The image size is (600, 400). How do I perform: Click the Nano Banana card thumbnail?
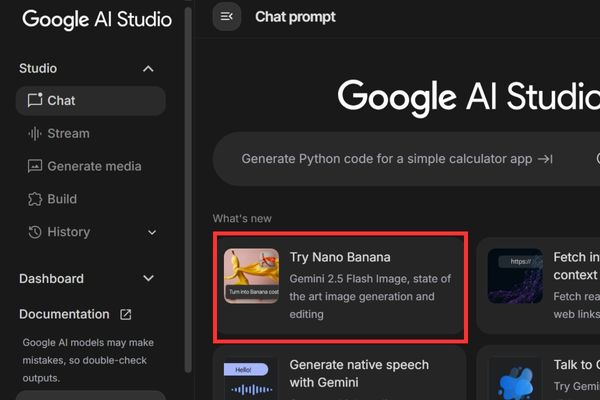click(x=251, y=276)
